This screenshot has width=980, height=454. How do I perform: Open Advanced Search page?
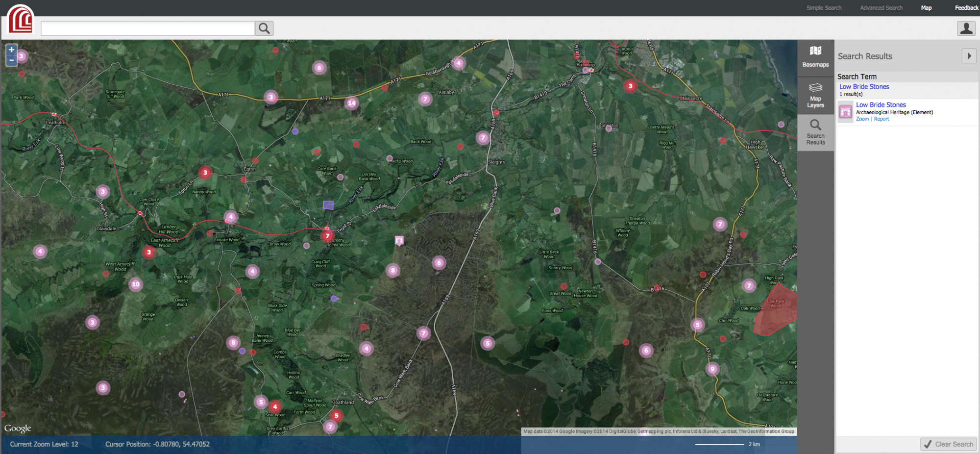tap(881, 8)
